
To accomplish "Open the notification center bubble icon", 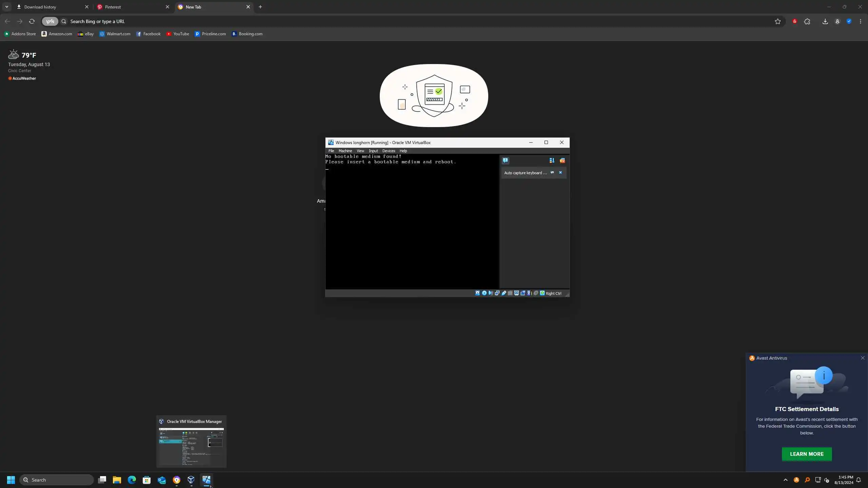I will [505, 160].
